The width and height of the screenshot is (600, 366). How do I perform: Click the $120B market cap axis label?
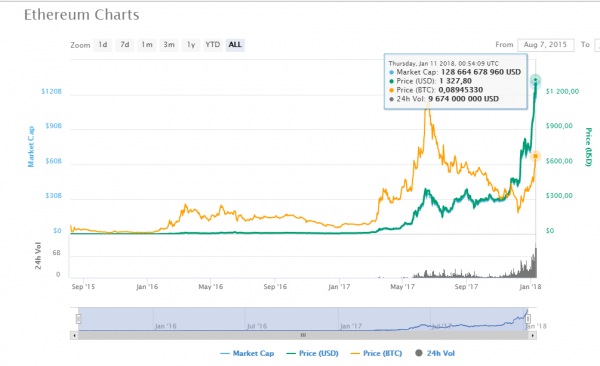(51, 92)
